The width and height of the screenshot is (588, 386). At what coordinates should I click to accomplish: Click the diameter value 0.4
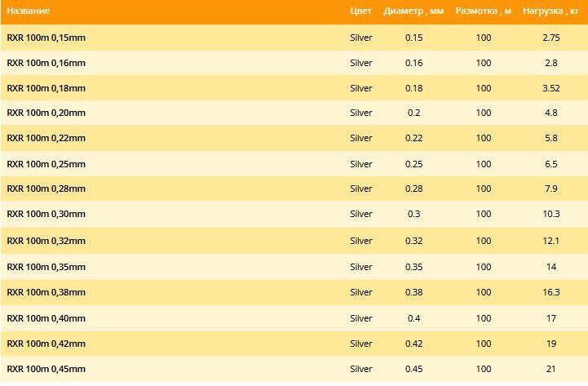413,318
